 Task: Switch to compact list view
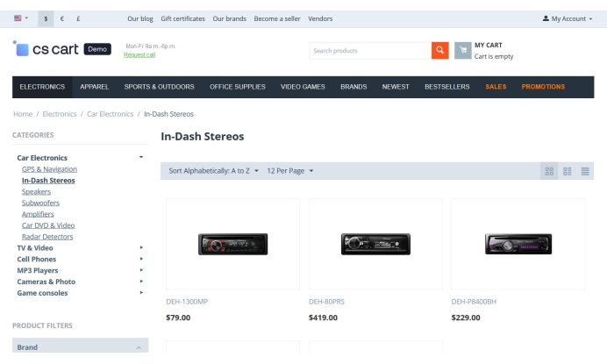point(585,171)
